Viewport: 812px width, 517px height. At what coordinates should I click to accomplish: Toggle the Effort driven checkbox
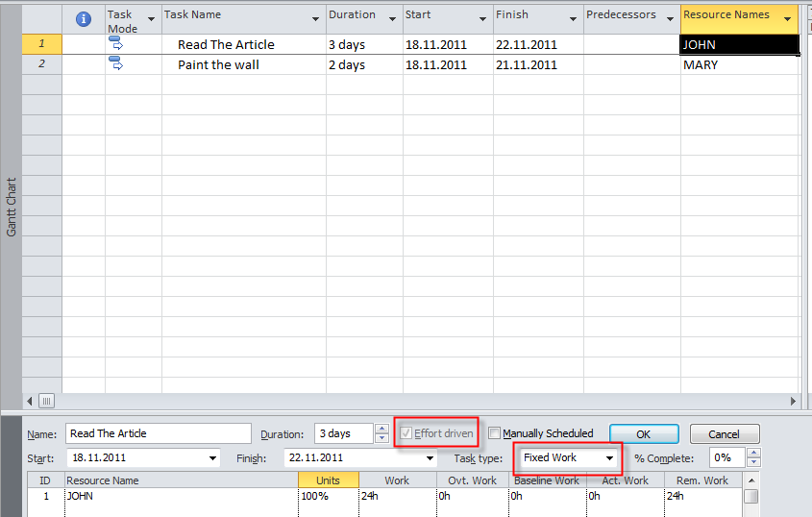coord(406,433)
